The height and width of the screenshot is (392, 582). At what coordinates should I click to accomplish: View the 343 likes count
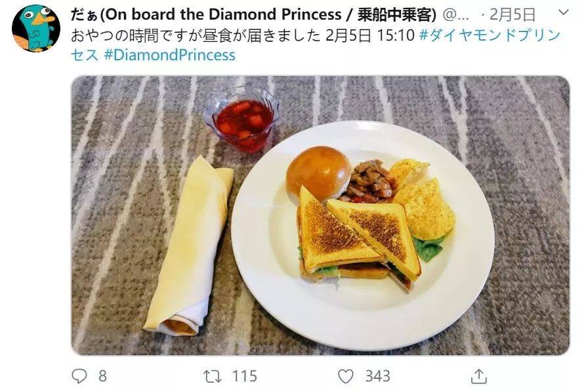[x=377, y=376]
